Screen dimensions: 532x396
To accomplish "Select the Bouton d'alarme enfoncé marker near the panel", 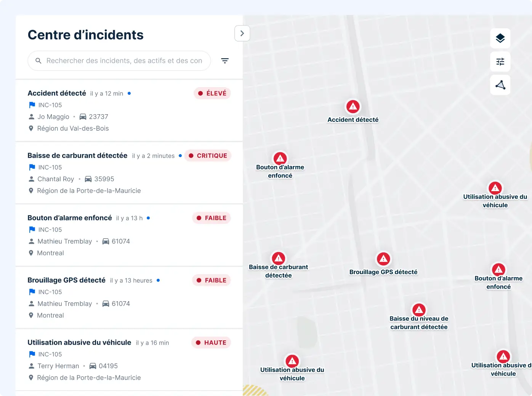I will click(280, 158).
